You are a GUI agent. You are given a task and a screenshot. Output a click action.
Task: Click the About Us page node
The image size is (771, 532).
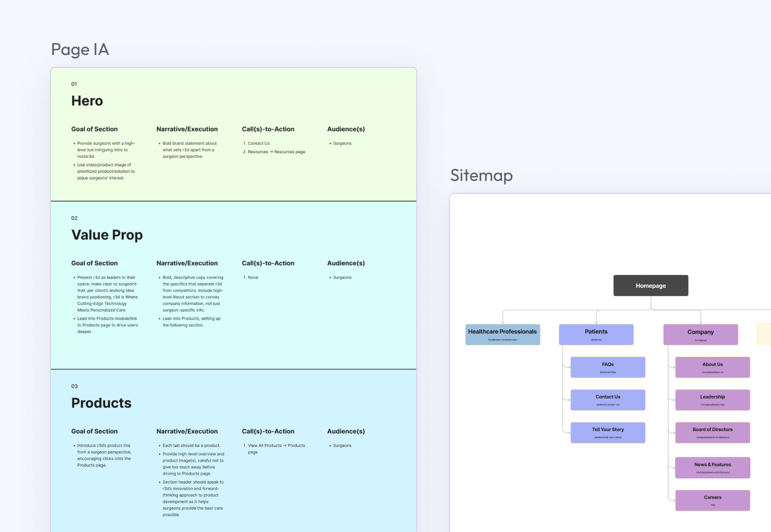coord(712,367)
